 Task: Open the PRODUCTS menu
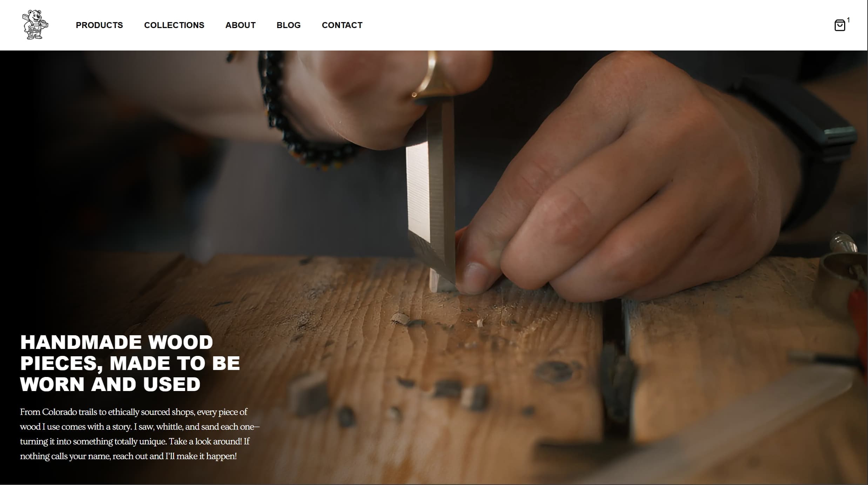coord(99,25)
